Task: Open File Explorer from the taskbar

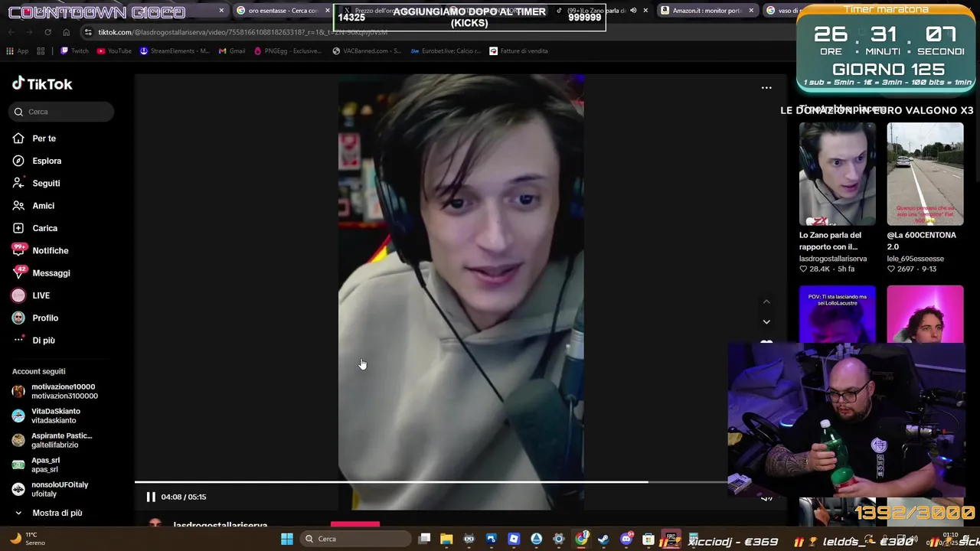Action: click(x=446, y=539)
